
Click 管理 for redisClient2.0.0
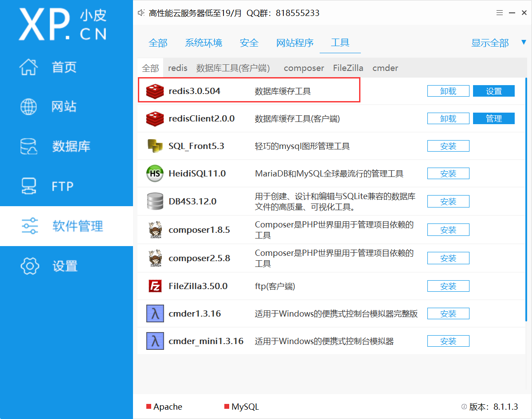(494, 118)
